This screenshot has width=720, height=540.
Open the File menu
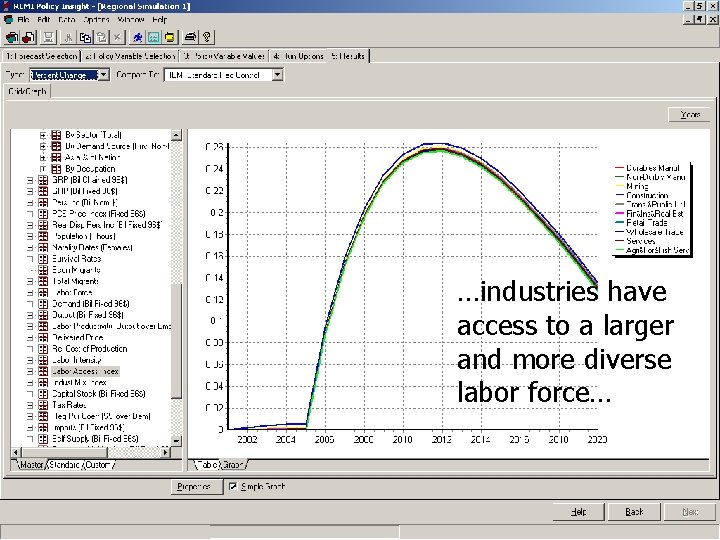tap(23, 20)
